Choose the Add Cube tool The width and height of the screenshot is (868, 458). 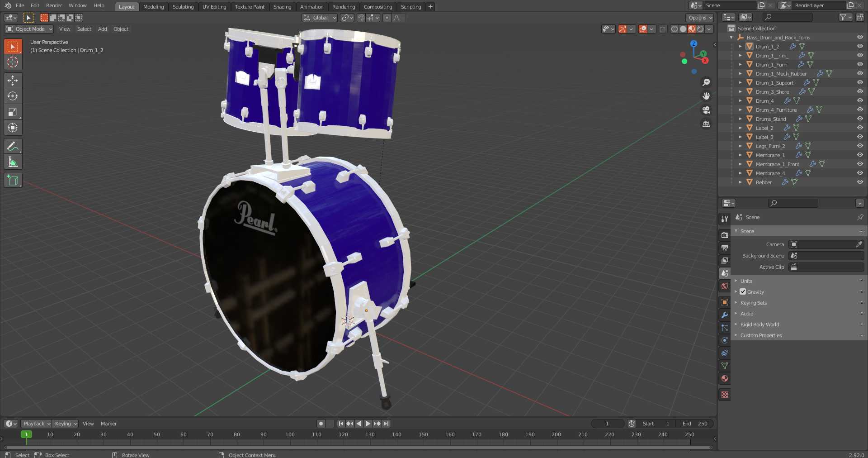coord(13,180)
